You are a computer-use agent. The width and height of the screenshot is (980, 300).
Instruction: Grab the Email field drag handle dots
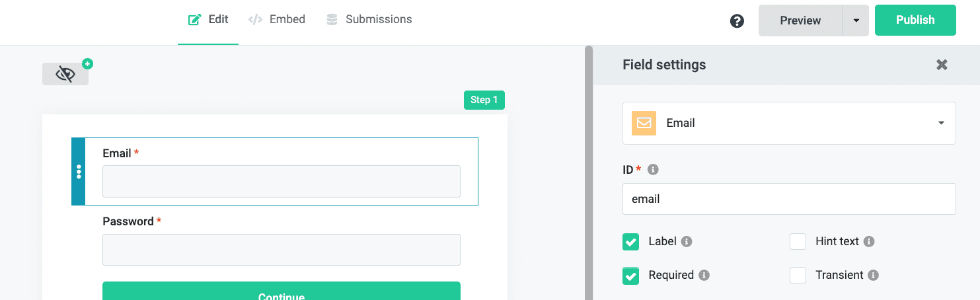[x=79, y=172]
